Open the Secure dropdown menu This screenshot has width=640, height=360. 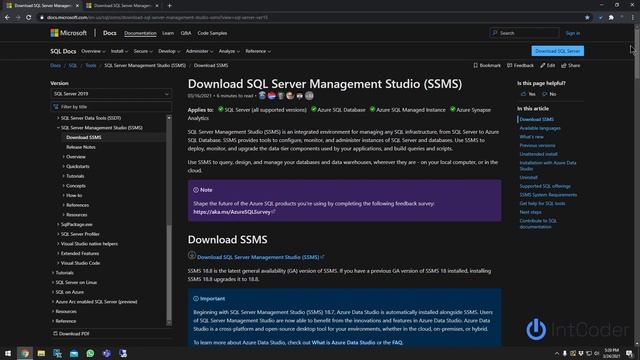(143, 51)
